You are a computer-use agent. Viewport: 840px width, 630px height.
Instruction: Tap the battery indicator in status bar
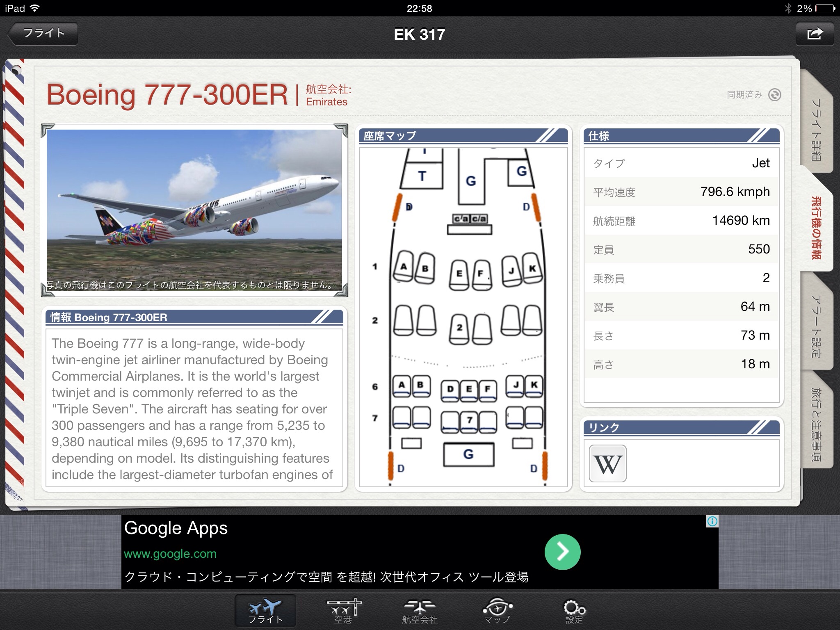(x=825, y=8)
